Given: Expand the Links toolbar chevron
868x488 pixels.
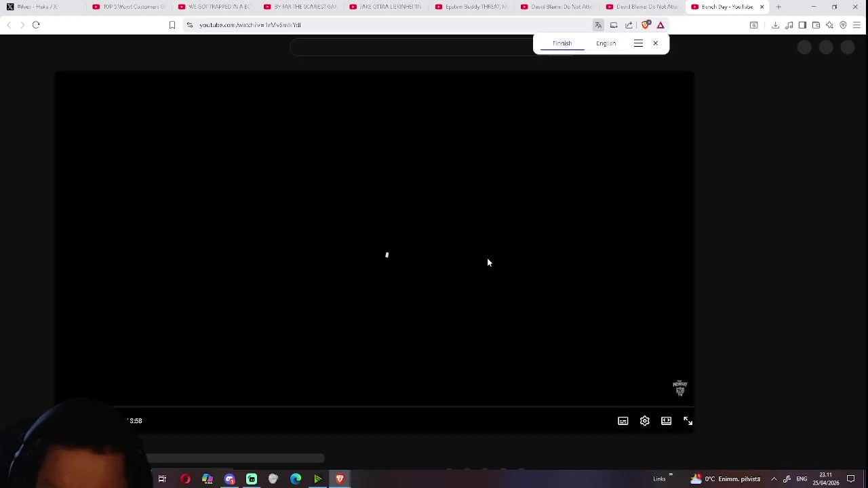Looking at the screenshot, I should click(671, 474).
